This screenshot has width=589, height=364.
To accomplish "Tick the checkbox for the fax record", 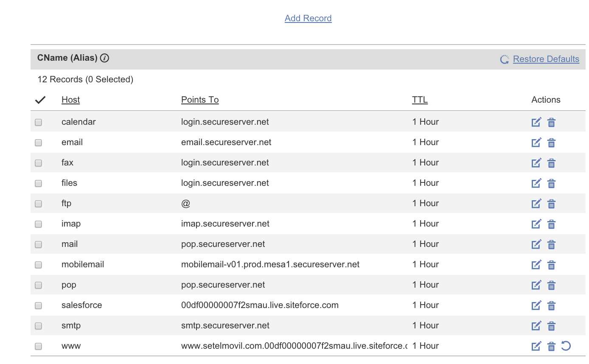I will 39,163.
